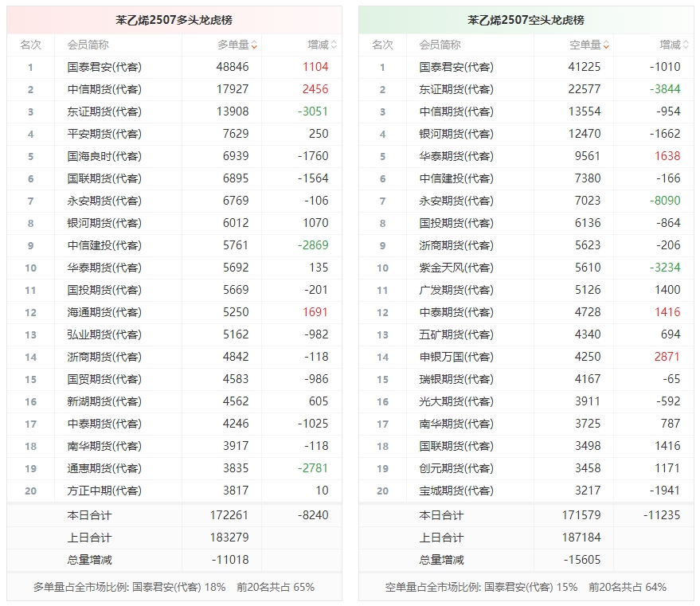700x606 pixels.
Task: Select 华泰期货(代客) in short table
Action: click(456, 156)
